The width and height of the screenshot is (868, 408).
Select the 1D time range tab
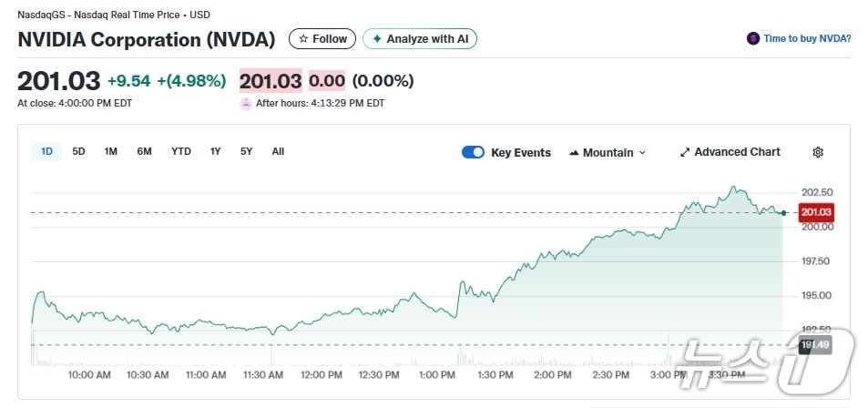point(46,151)
